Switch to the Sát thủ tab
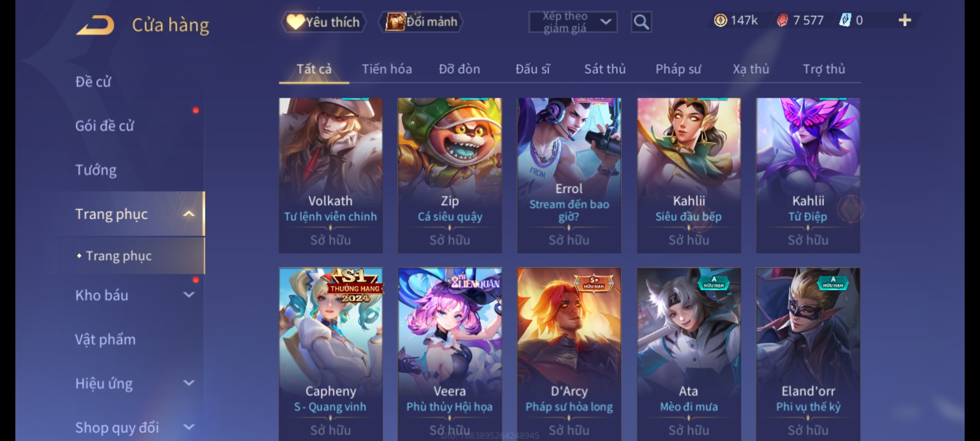 point(605,69)
